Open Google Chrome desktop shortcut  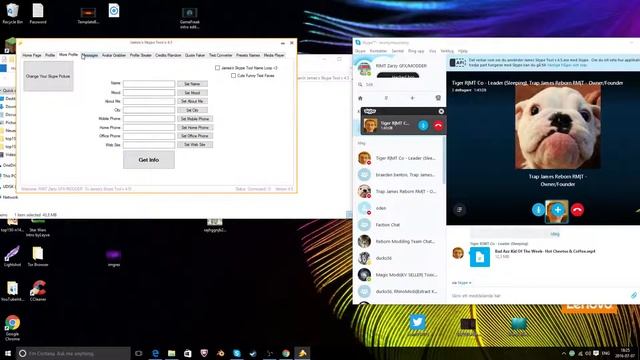click(12, 328)
